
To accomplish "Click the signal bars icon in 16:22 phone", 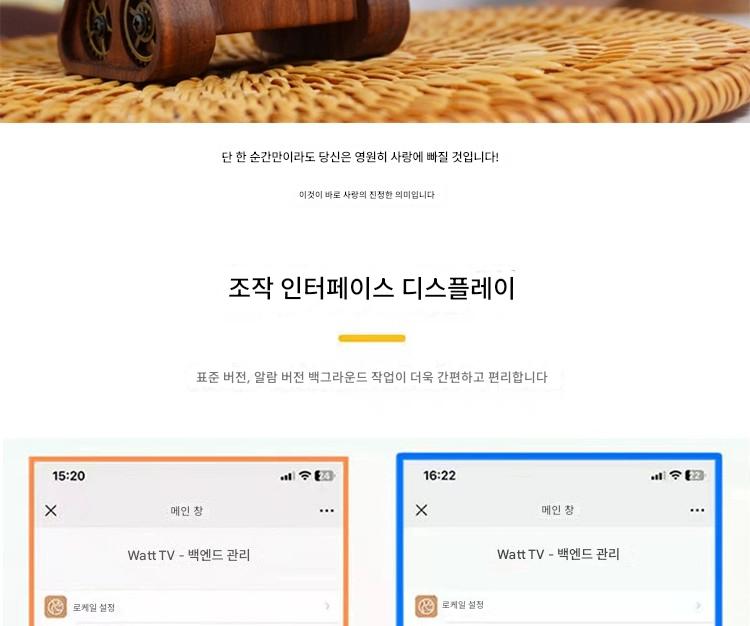I will point(658,476).
